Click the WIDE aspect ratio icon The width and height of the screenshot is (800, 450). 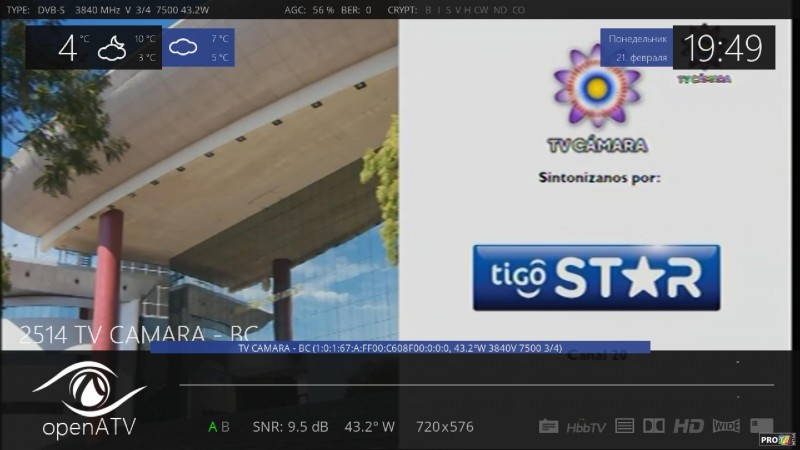pos(726,426)
